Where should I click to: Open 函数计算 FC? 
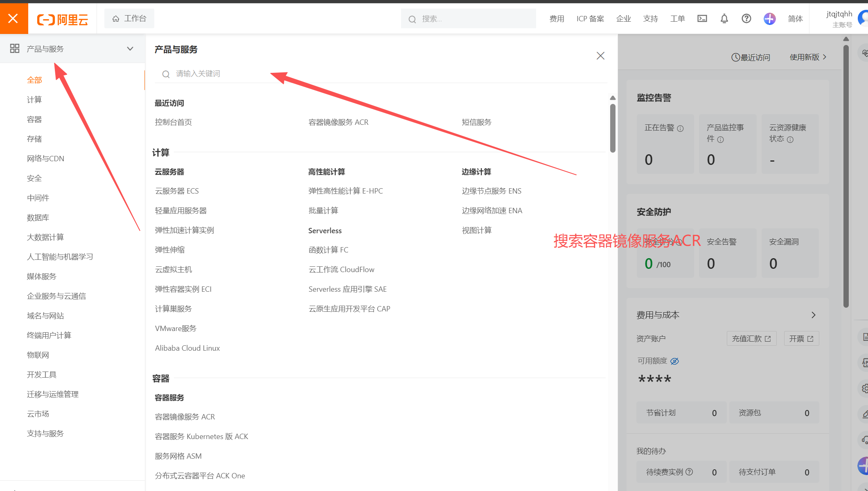pos(329,250)
